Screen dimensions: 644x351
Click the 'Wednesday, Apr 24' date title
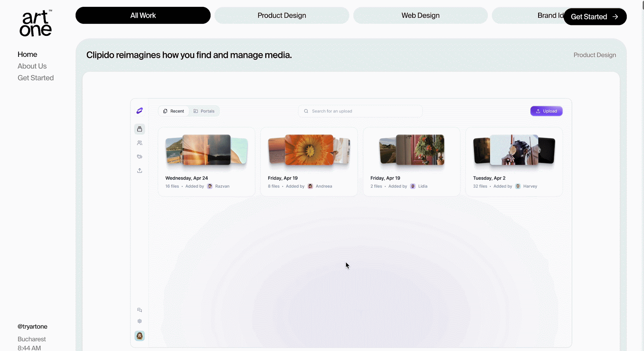(187, 178)
